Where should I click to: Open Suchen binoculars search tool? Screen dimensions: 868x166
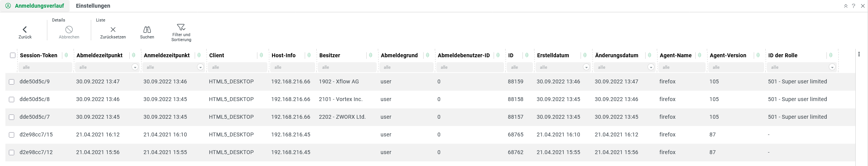147,30
